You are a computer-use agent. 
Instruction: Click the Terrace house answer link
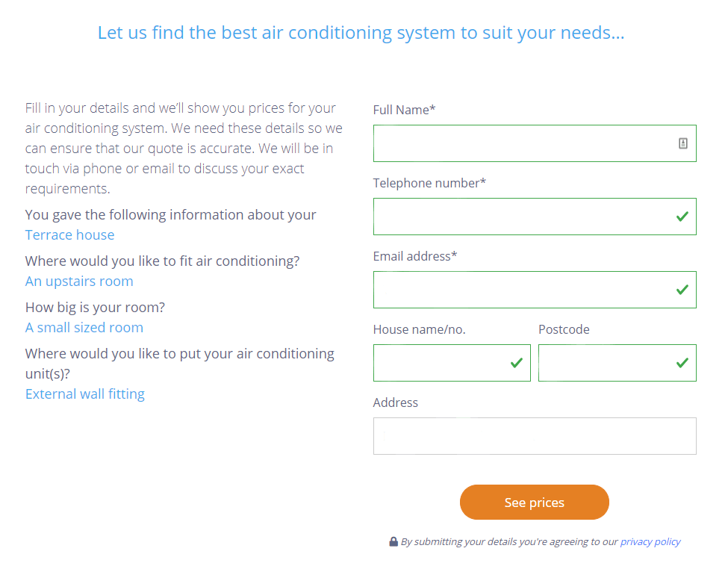point(69,235)
